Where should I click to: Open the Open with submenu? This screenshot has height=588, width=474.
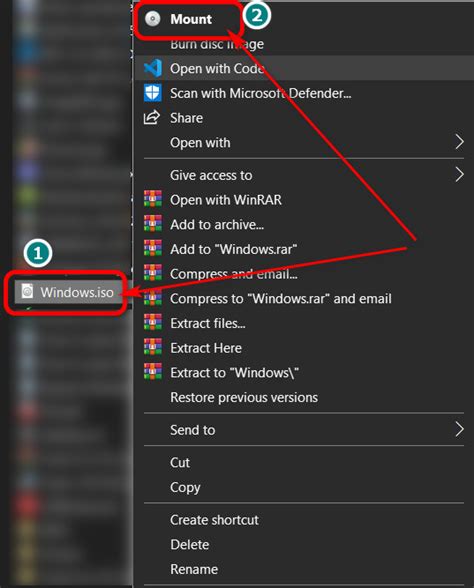point(200,143)
